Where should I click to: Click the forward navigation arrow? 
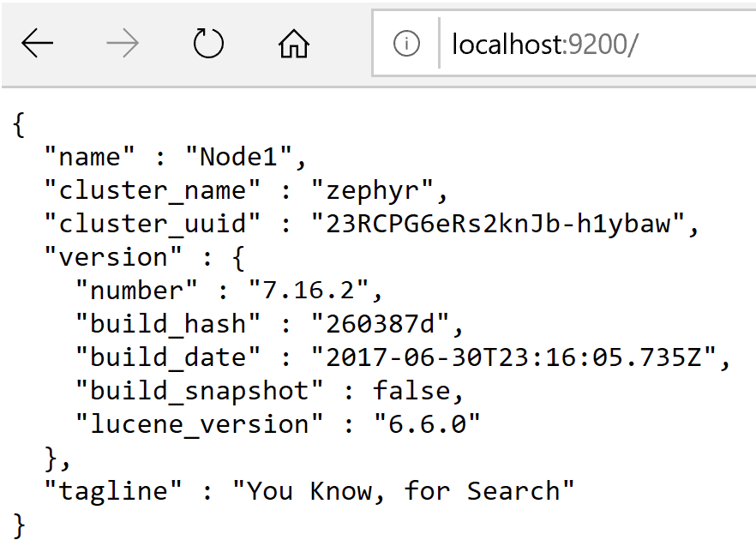pyautogui.click(x=123, y=44)
